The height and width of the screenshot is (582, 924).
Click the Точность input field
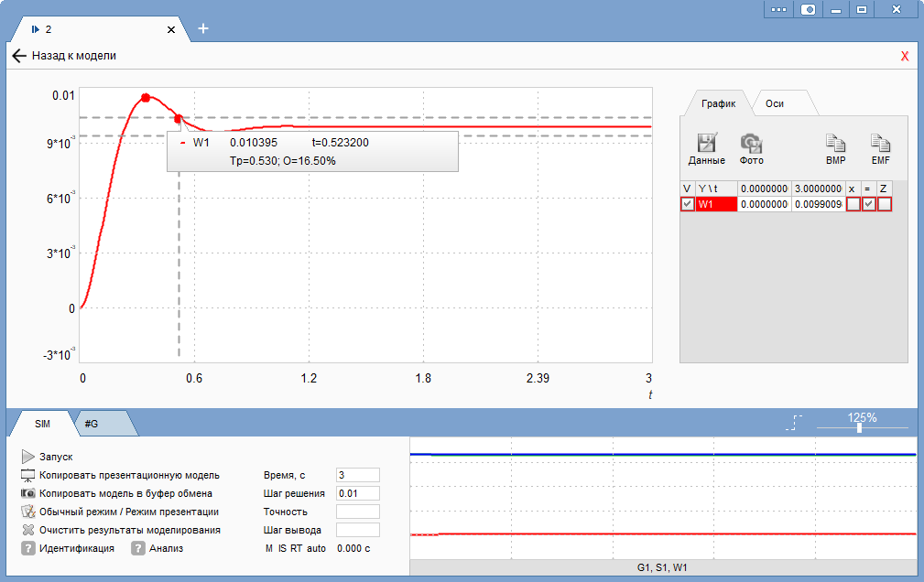click(358, 512)
